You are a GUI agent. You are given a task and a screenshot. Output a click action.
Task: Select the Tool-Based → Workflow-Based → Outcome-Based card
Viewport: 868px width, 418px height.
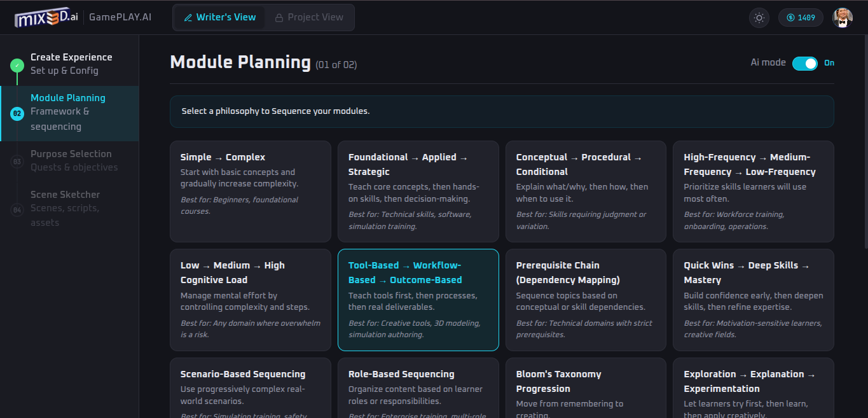(x=418, y=300)
